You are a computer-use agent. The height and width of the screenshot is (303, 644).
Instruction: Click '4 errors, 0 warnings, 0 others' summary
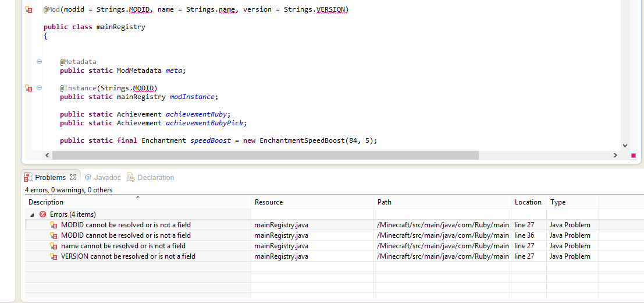[69, 190]
